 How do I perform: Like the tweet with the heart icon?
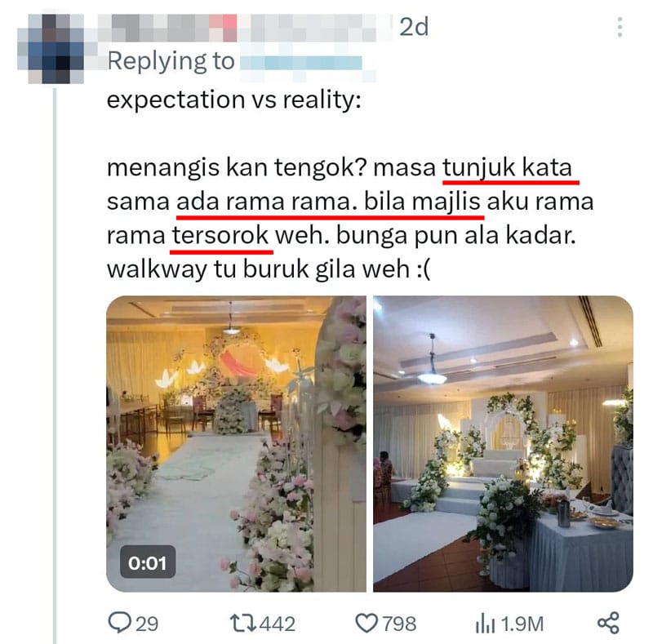366,624
